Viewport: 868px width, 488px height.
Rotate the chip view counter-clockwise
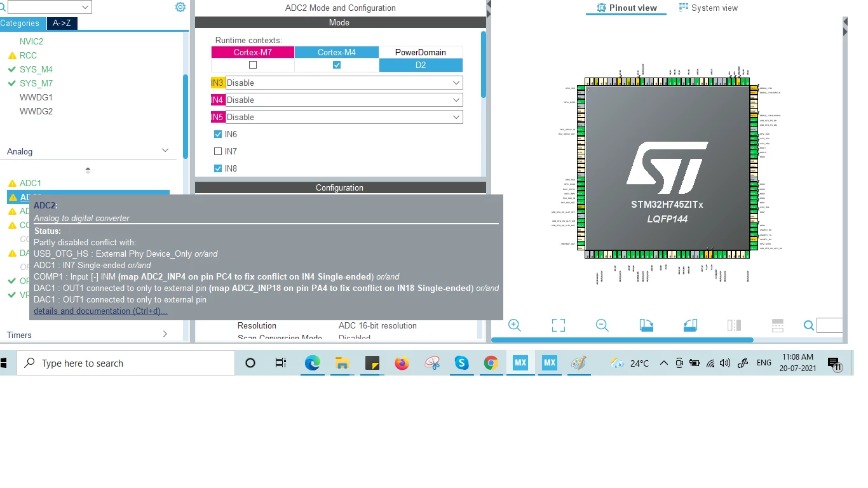(x=690, y=325)
